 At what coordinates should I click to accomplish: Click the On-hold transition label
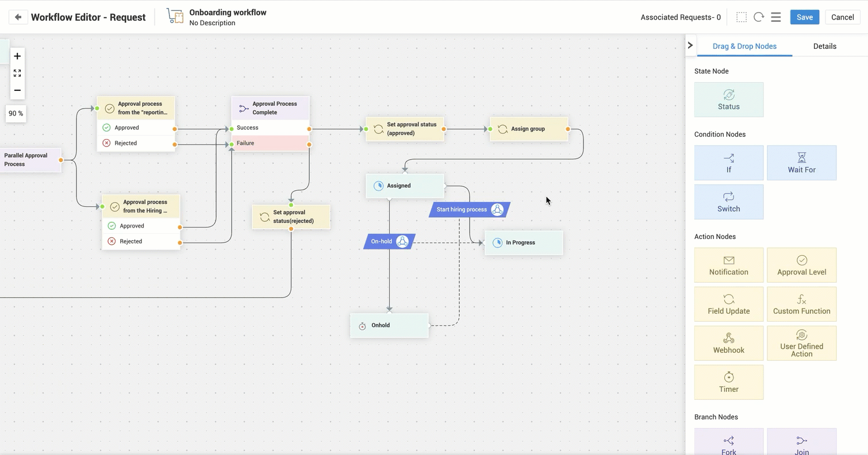(x=389, y=241)
